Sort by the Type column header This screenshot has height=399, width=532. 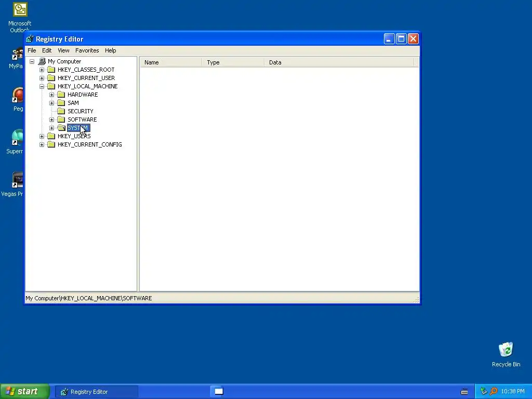coord(233,62)
